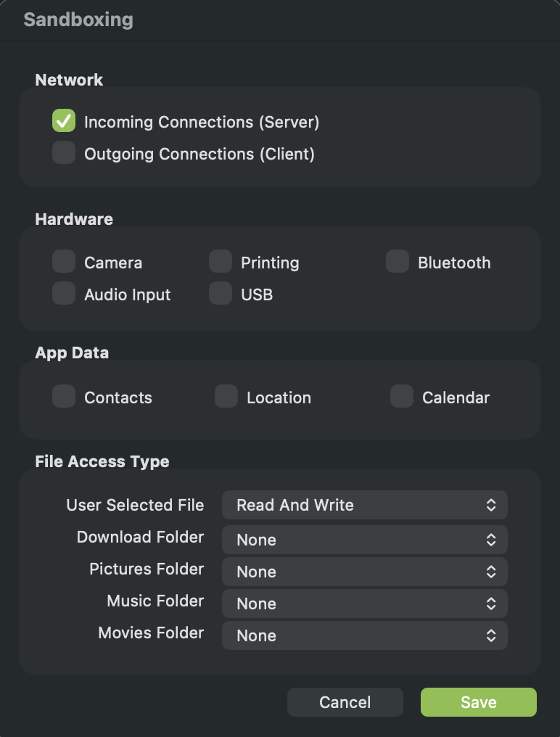The image size is (560, 737).
Task: Enable Camera hardware access
Action: coord(64,262)
